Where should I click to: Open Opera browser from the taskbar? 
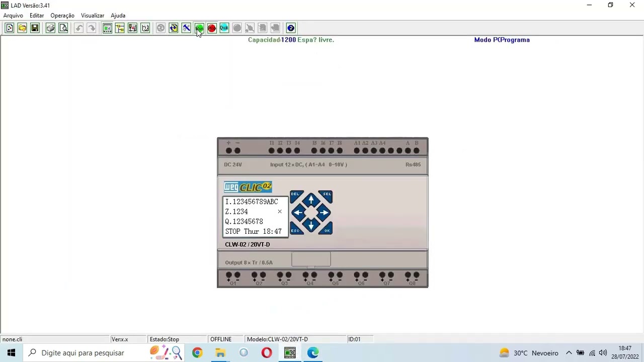click(267, 353)
